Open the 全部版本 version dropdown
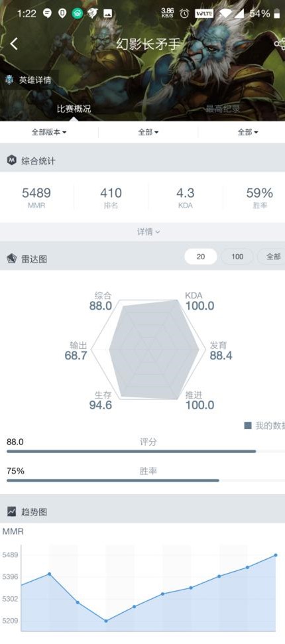Screen dimensions: 285x644 49,132
